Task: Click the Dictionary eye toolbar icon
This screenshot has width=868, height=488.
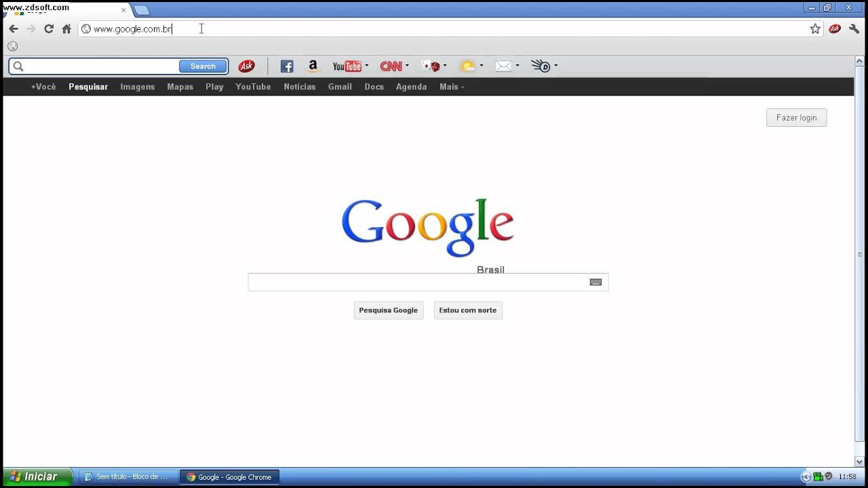Action: pyautogui.click(x=541, y=66)
